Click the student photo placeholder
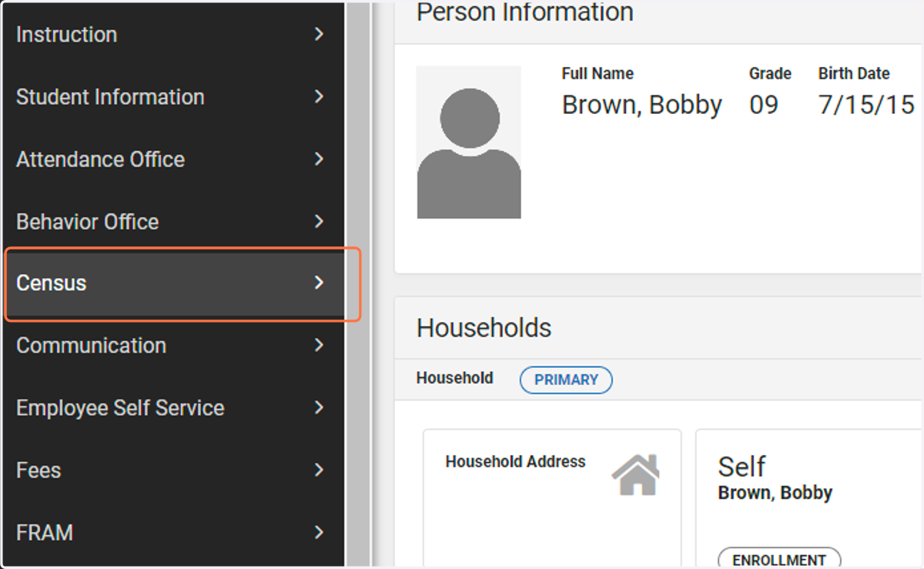Viewport: 924px width, 569px height. click(x=469, y=142)
